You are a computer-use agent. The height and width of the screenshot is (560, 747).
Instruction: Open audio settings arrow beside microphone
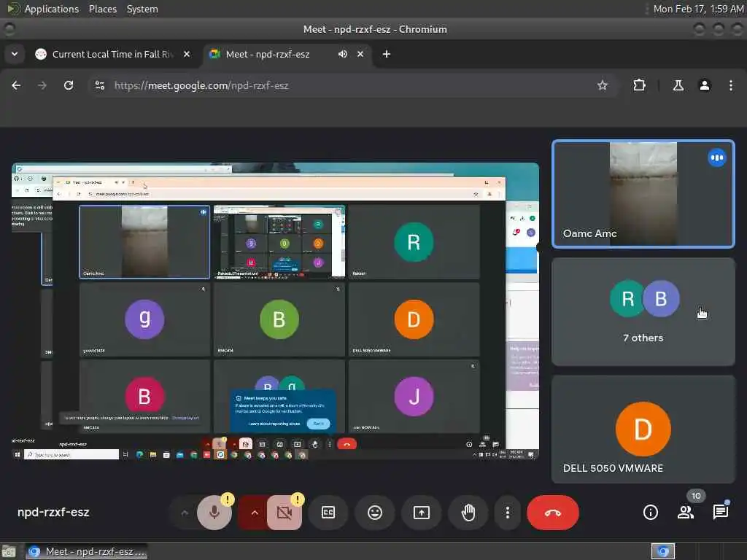pyautogui.click(x=185, y=513)
